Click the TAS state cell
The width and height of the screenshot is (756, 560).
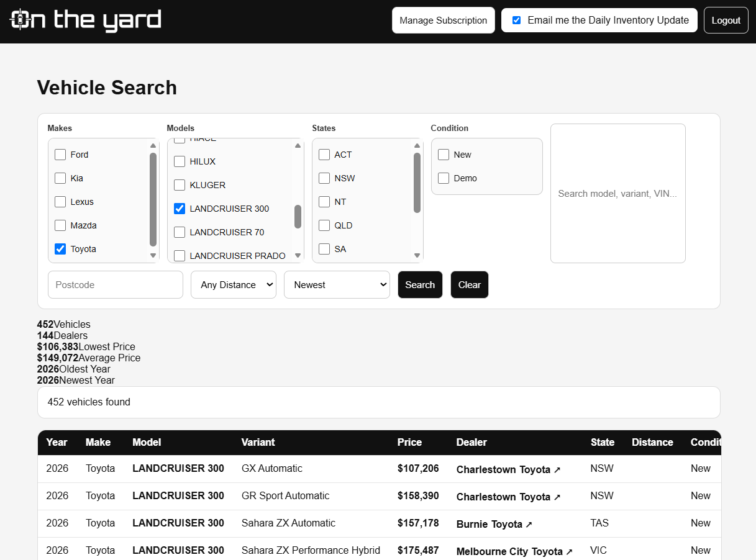(x=599, y=523)
